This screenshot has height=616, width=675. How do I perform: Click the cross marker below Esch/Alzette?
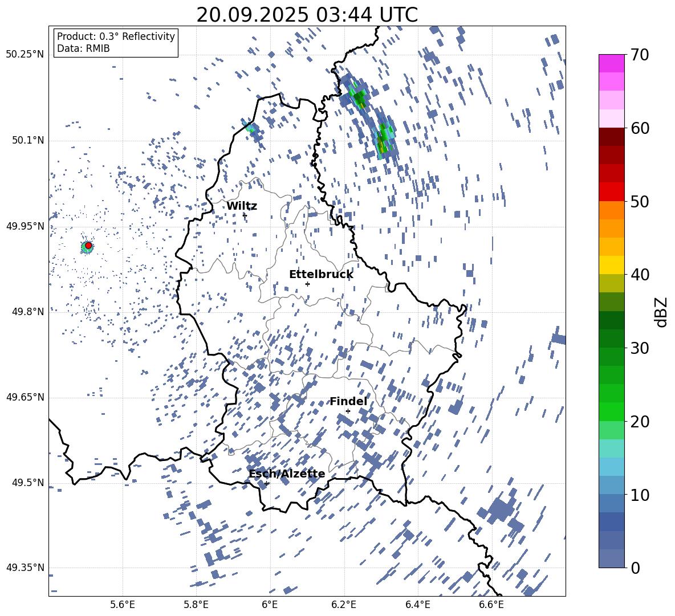click(x=267, y=483)
